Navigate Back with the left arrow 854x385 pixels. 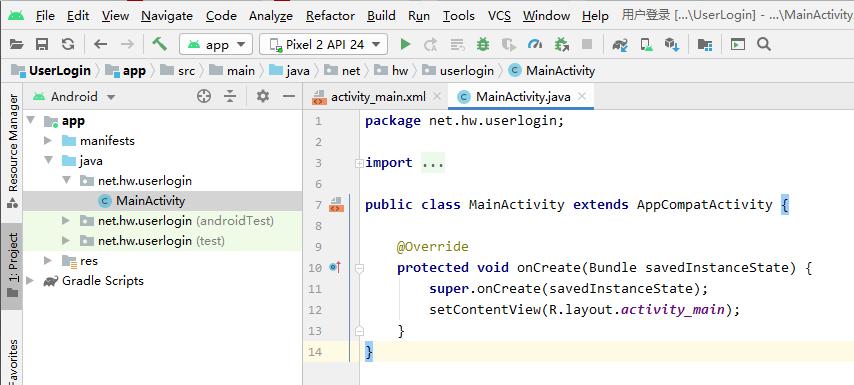click(100, 45)
